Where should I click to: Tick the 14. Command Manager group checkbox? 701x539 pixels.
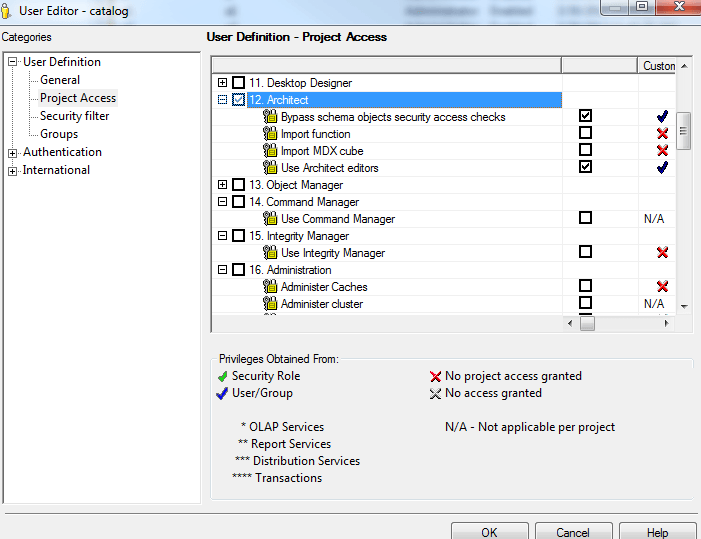[x=239, y=202]
